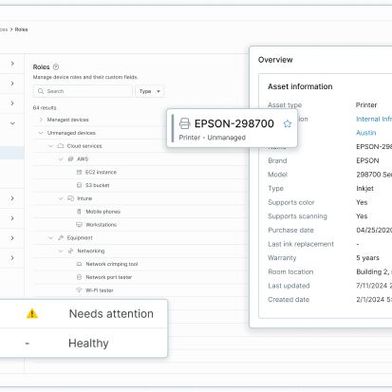This screenshot has height=392, width=392.
Task: Expand the first sidebar chevron item
Action: click(12, 63)
